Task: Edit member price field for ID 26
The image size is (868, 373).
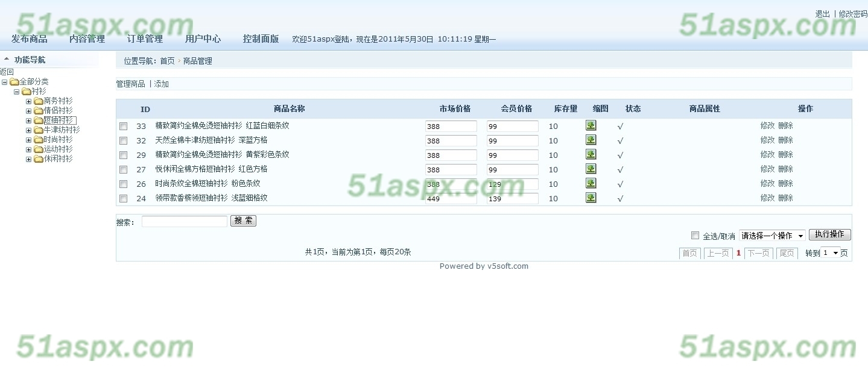Action: [x=513, y=184]
